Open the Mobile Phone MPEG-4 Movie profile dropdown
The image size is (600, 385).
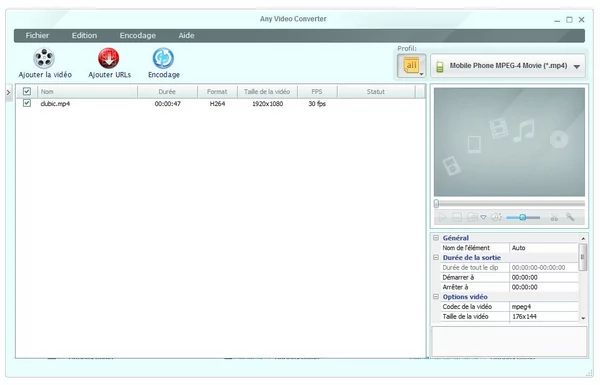click(508, 66)
